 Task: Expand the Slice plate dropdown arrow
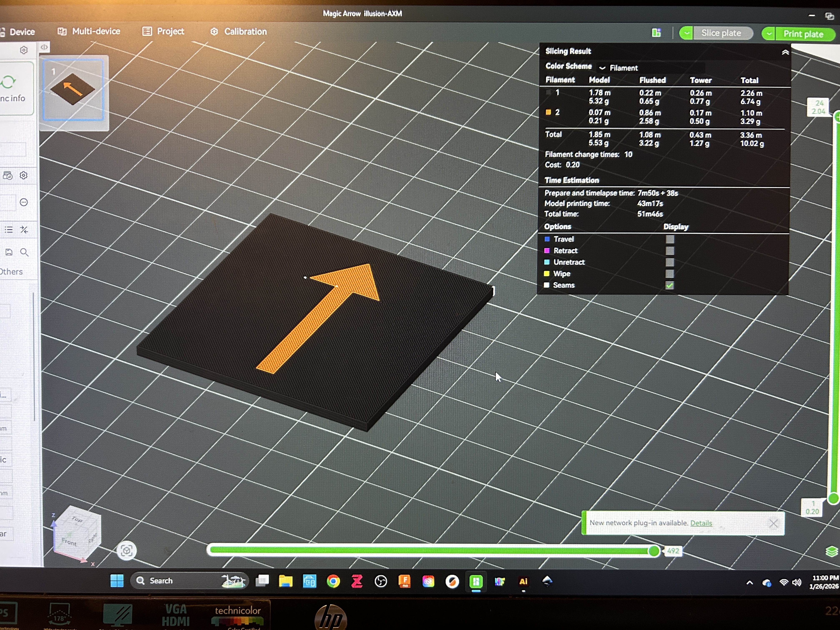[686, 33]
